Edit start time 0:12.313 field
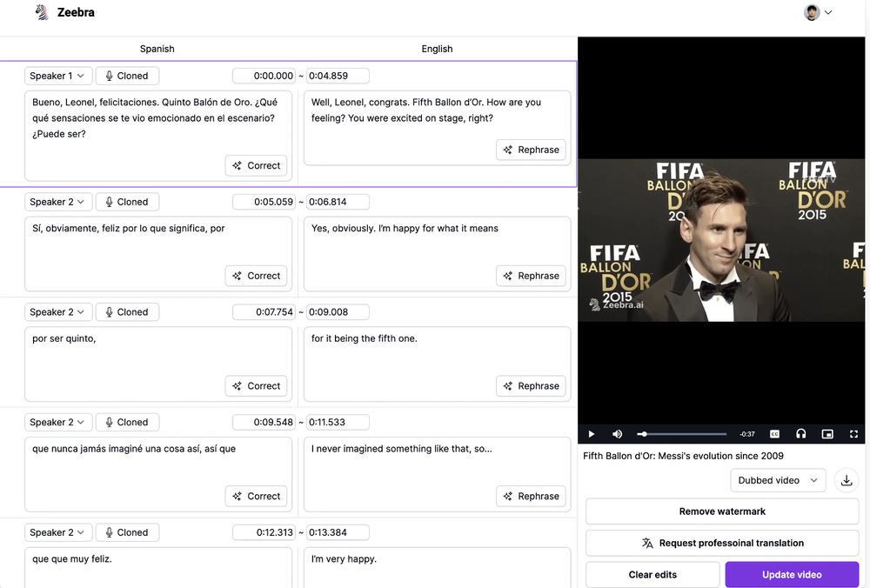Viewport: 870px width, 588px height. click(264, 532)
